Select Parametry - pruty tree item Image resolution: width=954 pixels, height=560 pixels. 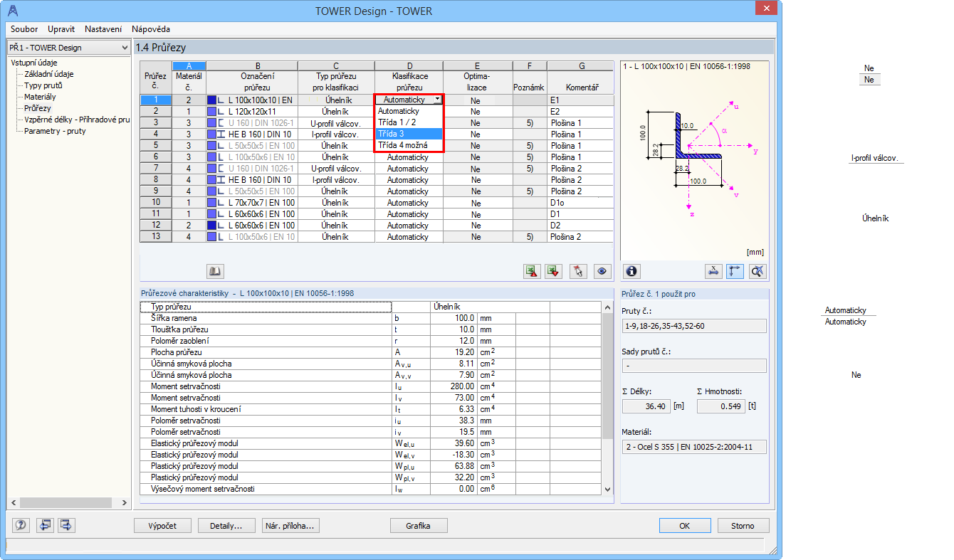tap(55, 131)
